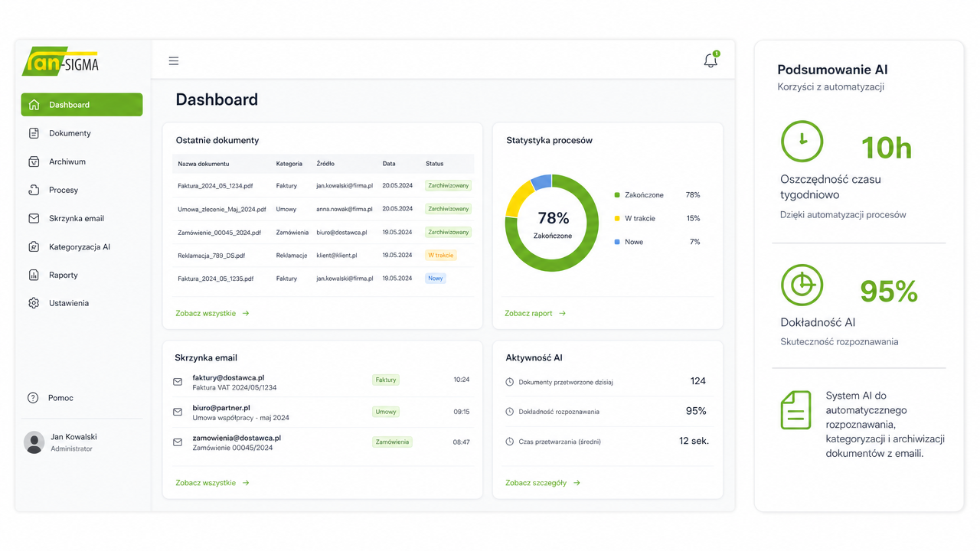Follow Zobacz szczegóły link
This screenshot has height=551, width=980.
pyautogui.click(x=543, y=483)
